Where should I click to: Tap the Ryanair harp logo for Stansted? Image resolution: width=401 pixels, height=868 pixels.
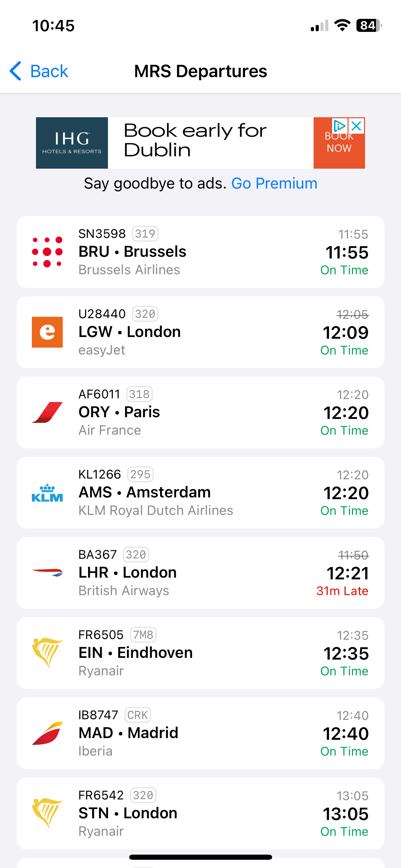tap(47, 813)
